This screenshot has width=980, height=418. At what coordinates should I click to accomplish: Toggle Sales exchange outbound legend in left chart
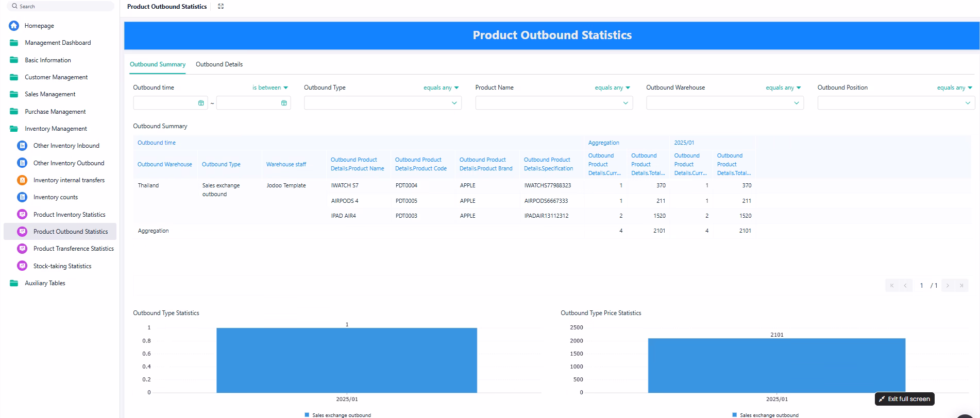tap(337, 415)
